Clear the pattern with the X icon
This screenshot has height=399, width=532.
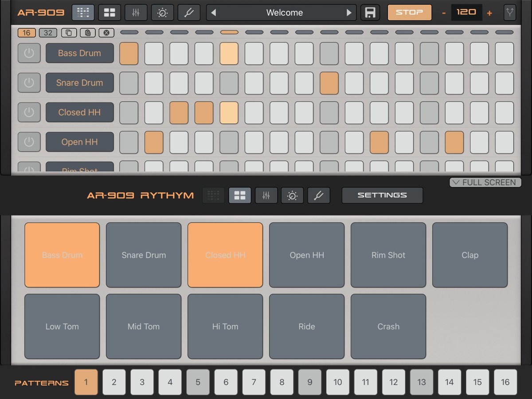(x=106, y=32)
